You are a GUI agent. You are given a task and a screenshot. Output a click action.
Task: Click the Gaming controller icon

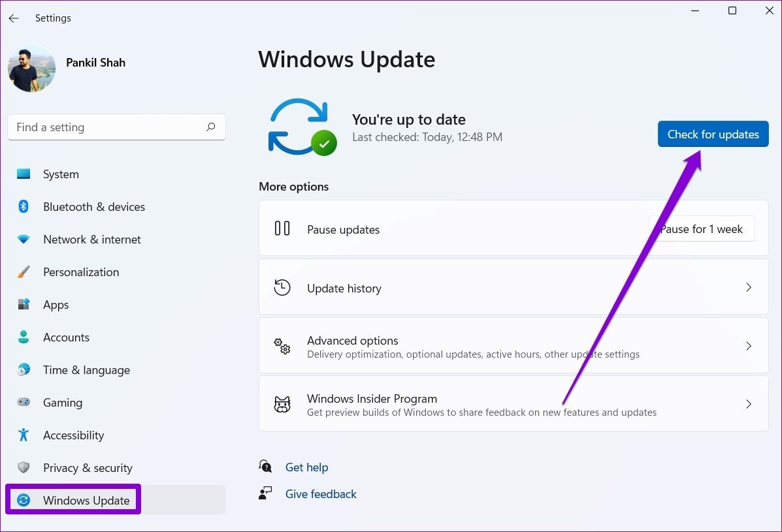(24, 403)
